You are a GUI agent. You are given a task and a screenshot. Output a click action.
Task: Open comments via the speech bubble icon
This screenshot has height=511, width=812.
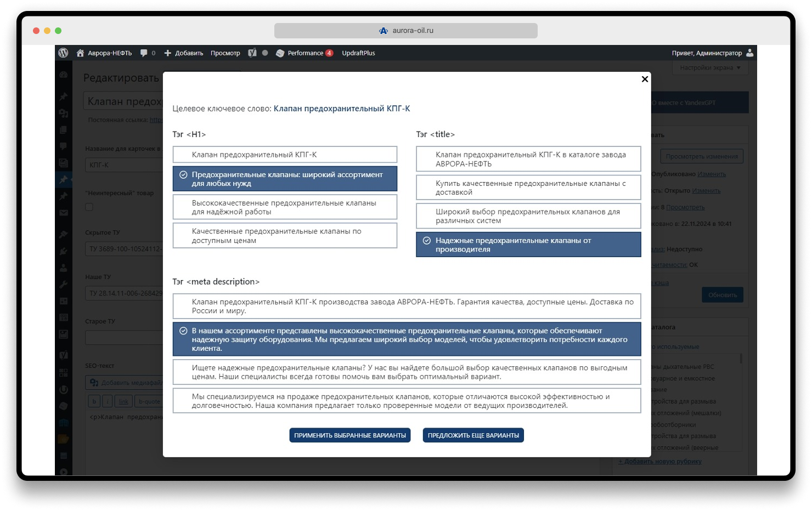click(x=144, y=53)
